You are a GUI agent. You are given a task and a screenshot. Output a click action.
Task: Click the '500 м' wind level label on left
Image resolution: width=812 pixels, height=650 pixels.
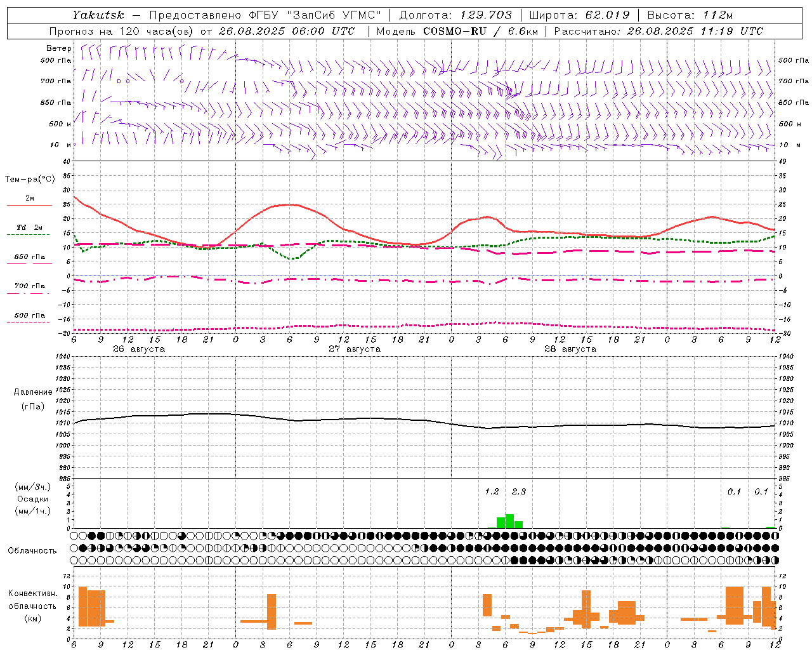(61, 124)
